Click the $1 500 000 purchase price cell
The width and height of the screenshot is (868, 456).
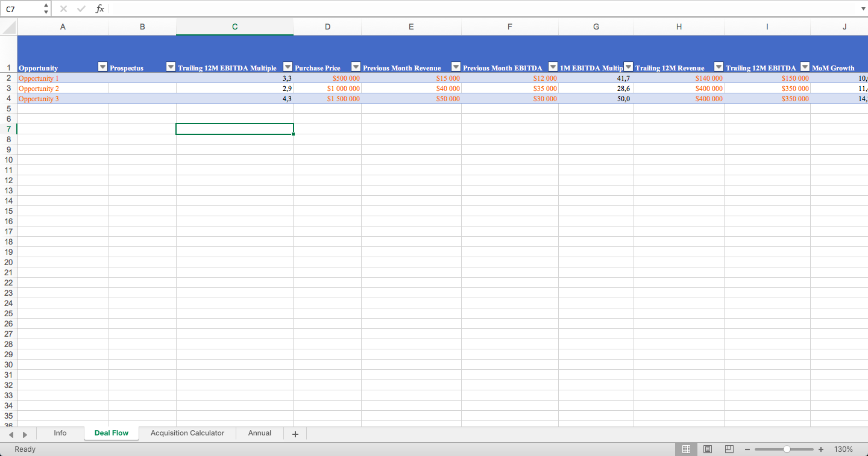click(x=327, y=99)
